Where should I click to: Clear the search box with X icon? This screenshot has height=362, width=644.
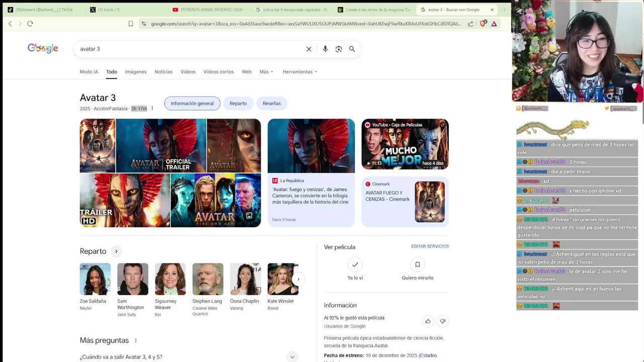coord(309,49)
